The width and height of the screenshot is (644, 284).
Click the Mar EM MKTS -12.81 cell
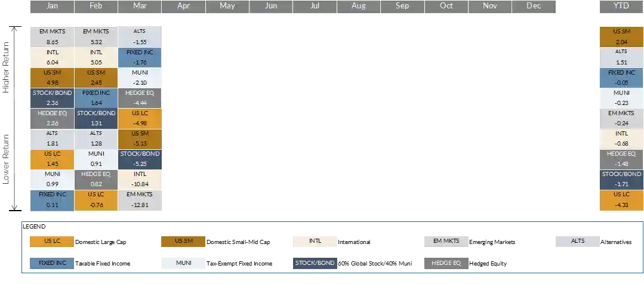[140, 200]
